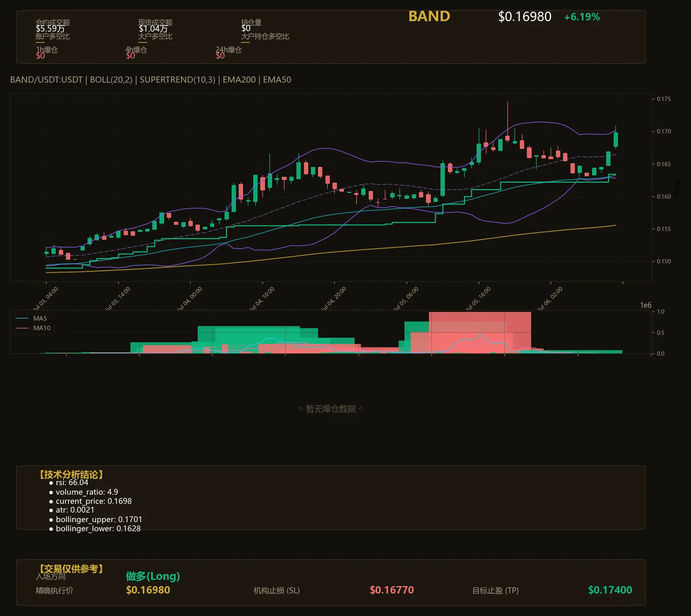Image resolution: width=691 pixels, height=616 pixels.
Task: Click the 0.150 price axis tick
Action: tap(664, 261)
